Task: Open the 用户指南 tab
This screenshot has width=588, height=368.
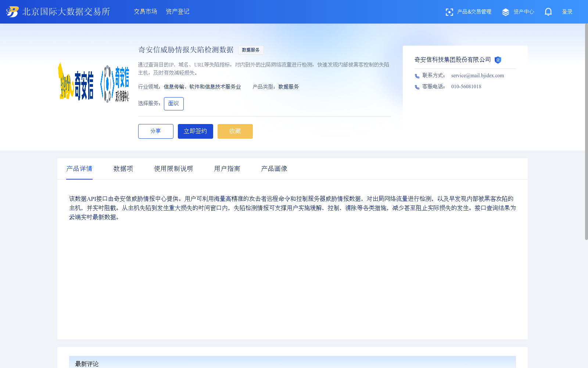Action: 227,169
